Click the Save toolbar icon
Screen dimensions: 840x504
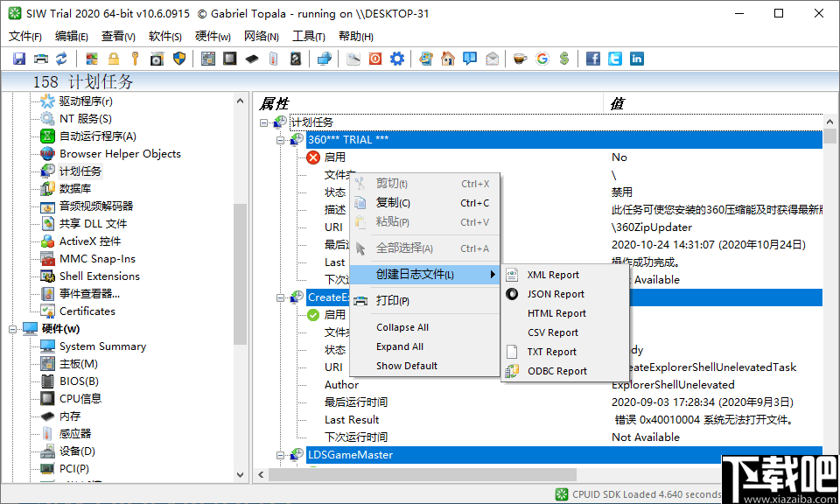coord(18,58)
